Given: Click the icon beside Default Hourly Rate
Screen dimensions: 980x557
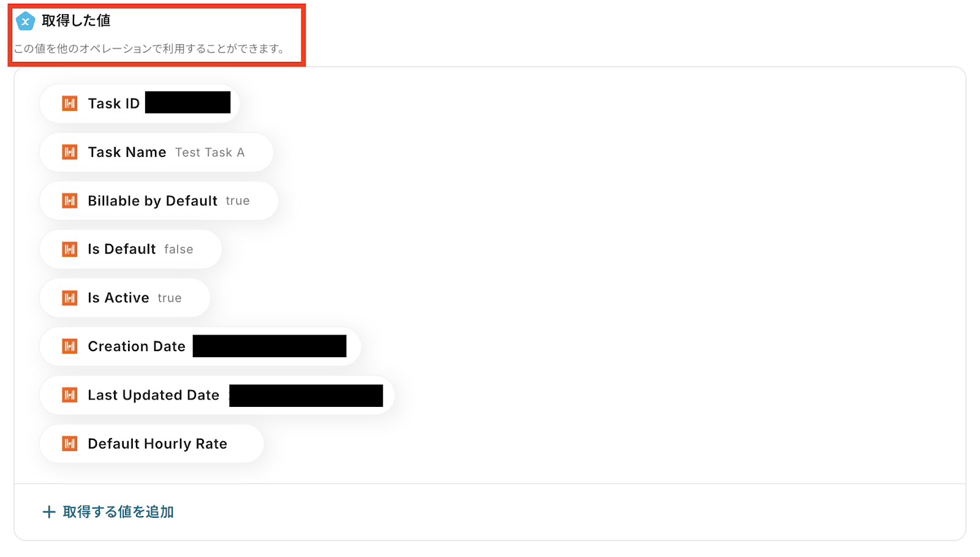Looking at the screenshot, I should coord(70,443).
